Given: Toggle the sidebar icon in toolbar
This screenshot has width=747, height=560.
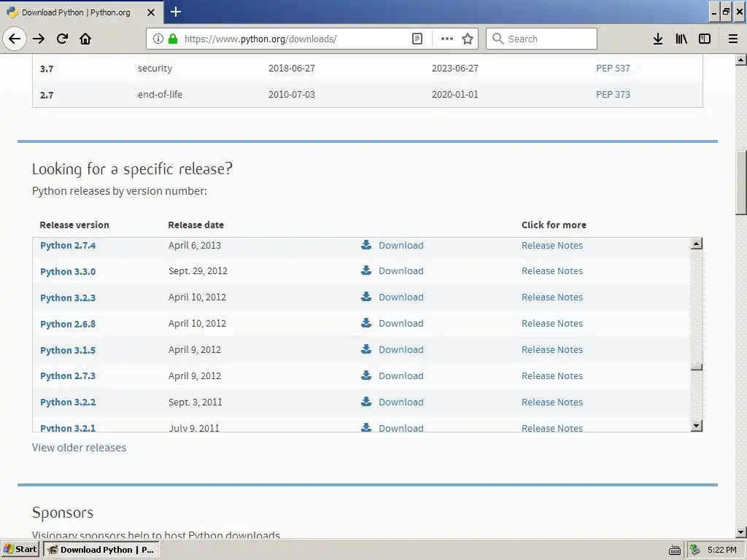Looking at the screenshot, I should [705, 39].
